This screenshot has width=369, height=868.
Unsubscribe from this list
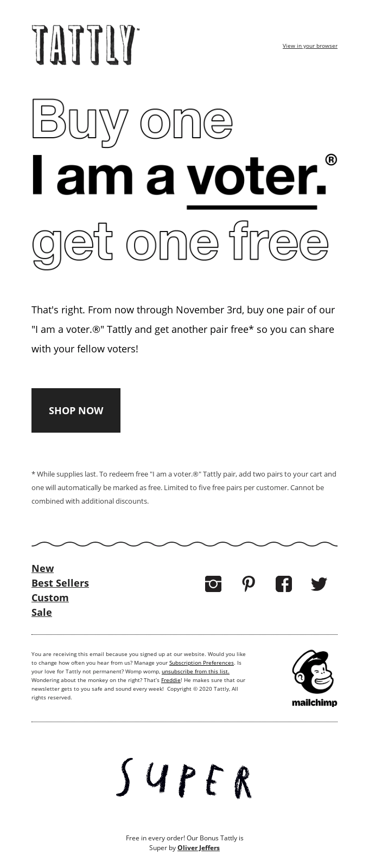pos(197,671)
